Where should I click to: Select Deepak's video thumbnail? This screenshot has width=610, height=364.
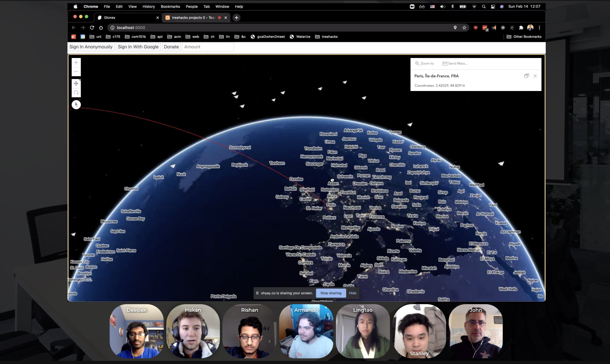coord(136,331)
